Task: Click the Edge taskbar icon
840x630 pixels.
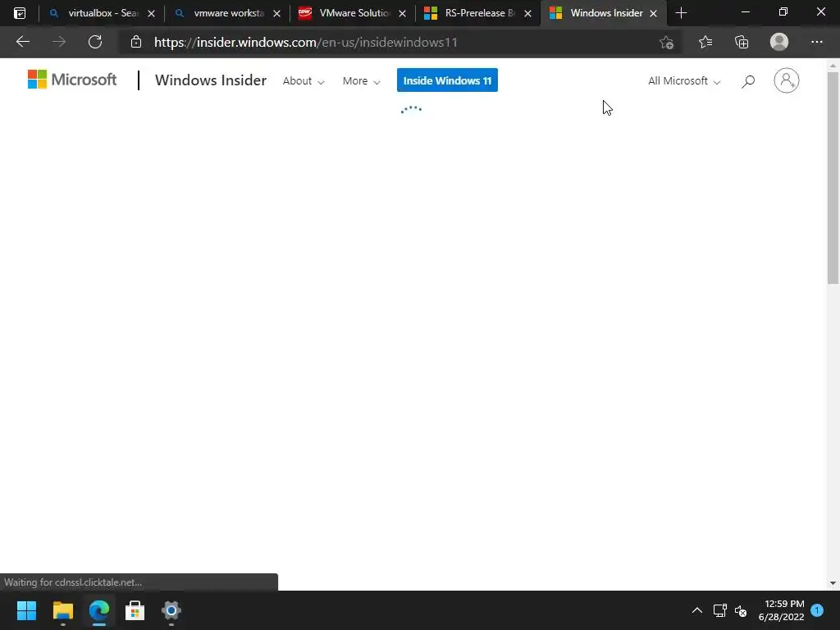Action: coord(99,610)
